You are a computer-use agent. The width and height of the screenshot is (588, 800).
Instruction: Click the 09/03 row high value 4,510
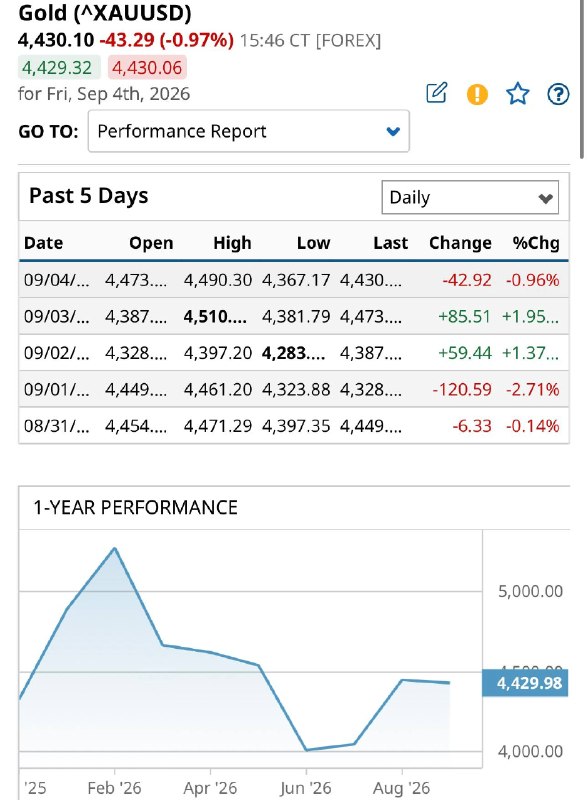215,316
